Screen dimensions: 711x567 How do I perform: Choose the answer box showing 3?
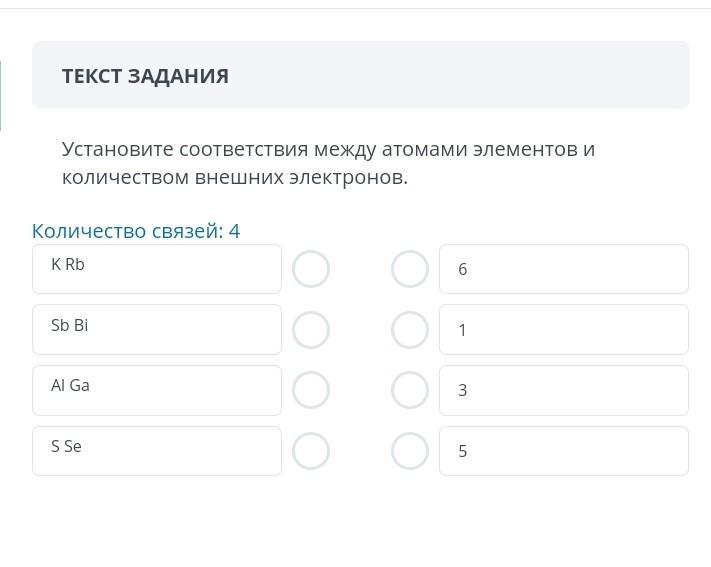click(563, 390)
